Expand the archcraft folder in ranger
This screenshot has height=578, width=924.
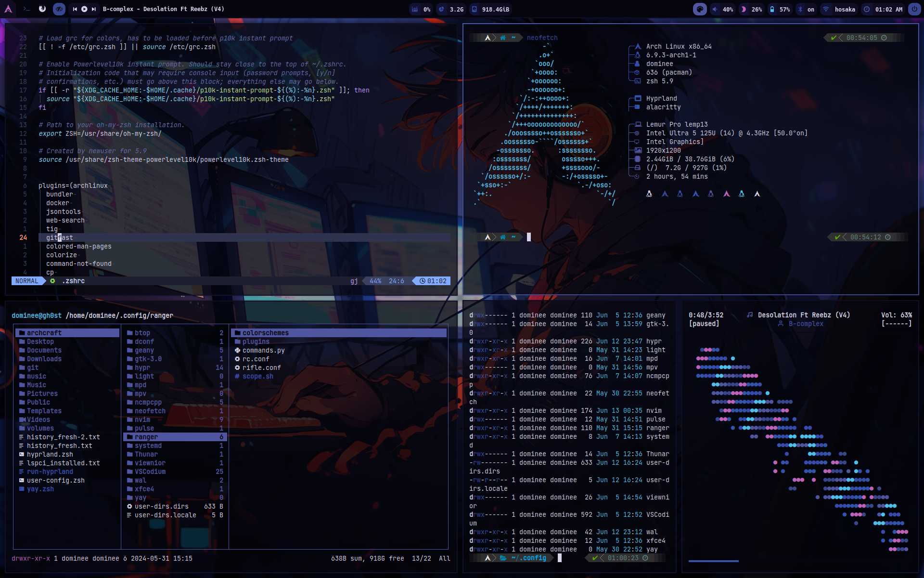click(x=44, y=333)
